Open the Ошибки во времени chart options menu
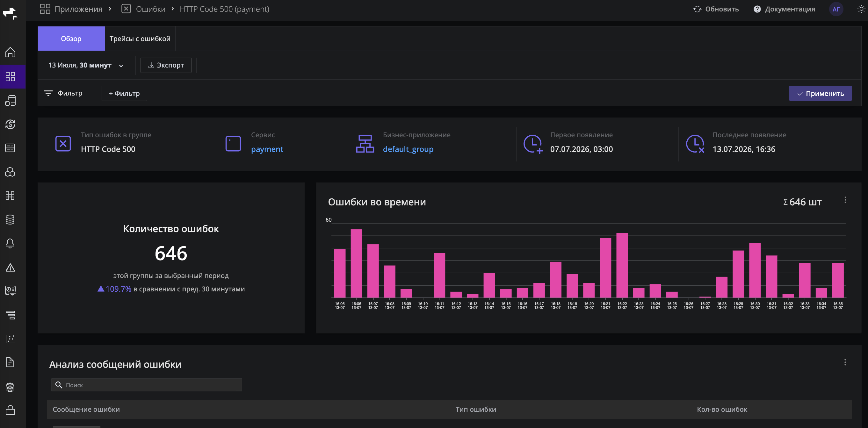The image size is (868, 428). pos(845,200)
